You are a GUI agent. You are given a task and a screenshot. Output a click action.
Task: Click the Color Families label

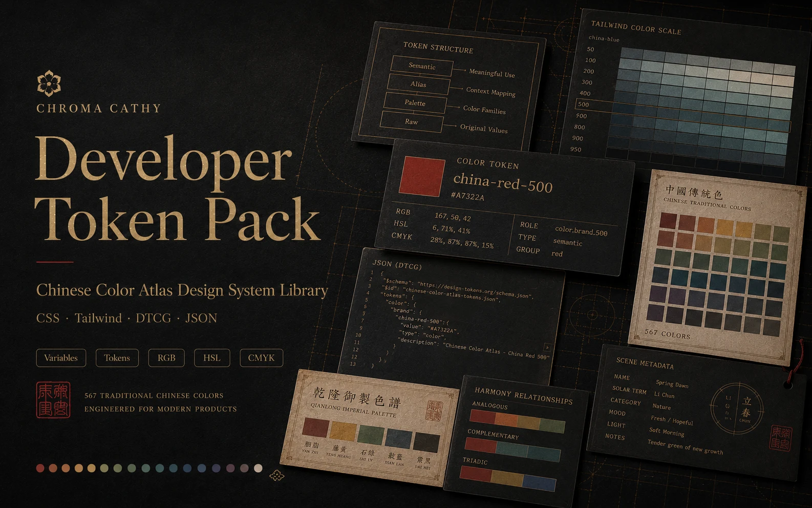tap(484, 110)
